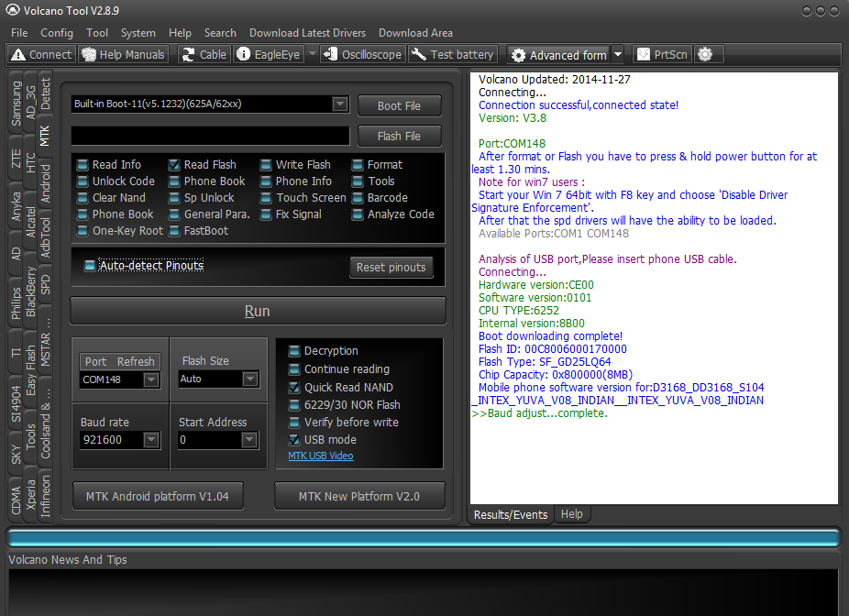Refresh the port list
849x616 pixels.
(x=136, y=361)
